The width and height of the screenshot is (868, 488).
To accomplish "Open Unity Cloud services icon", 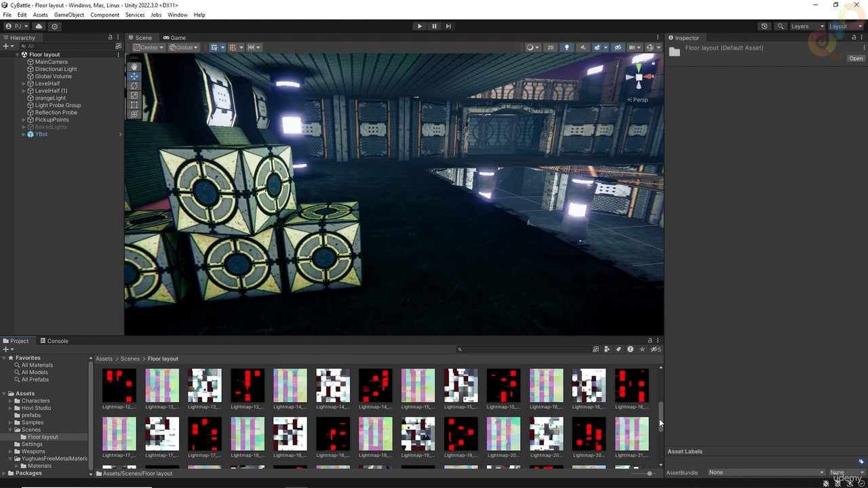I will coord(39,26).
